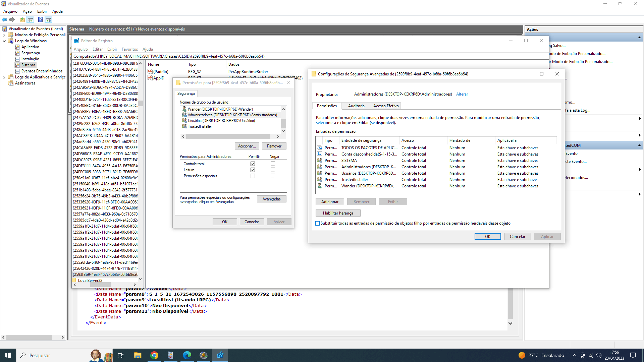Click the Up one level folder icon

click(x=22, y=19)
